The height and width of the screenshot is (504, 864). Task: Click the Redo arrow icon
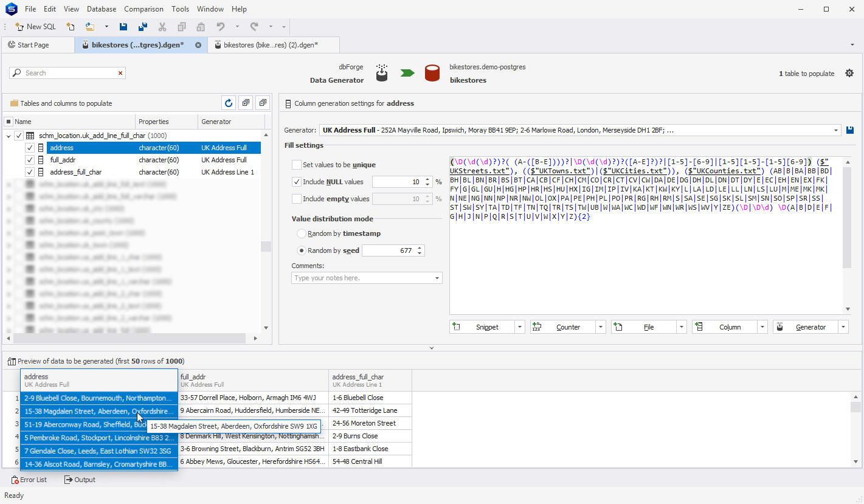coord(254,27)
